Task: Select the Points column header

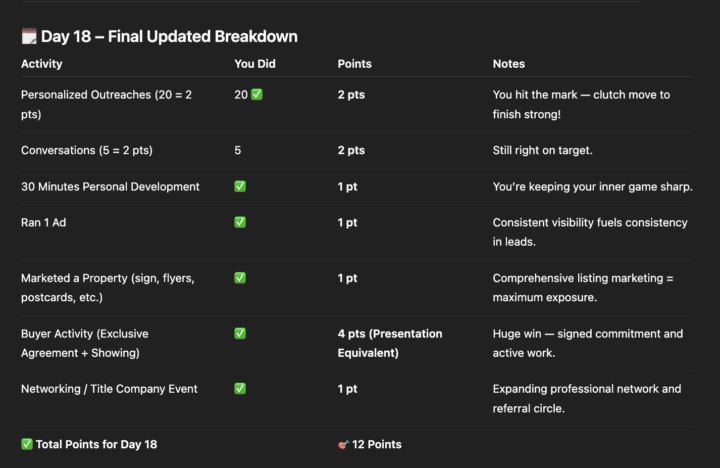Action: point(355,64)
